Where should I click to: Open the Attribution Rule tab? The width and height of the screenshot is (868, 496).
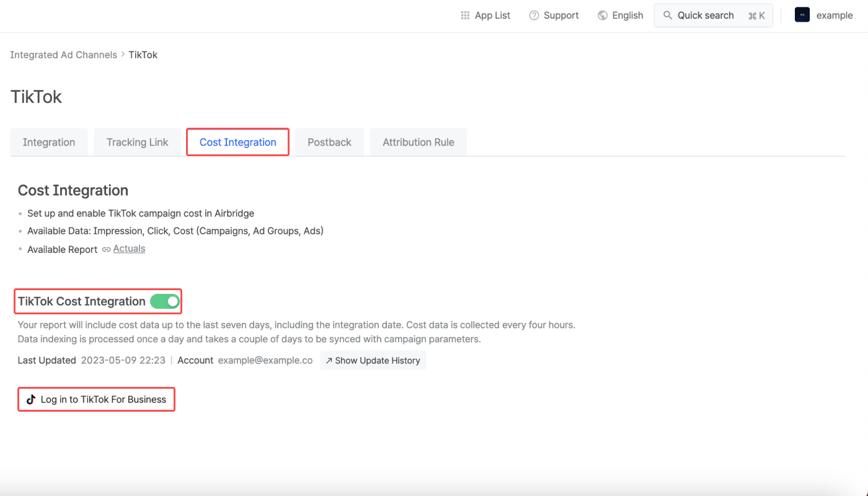(418, 142)
